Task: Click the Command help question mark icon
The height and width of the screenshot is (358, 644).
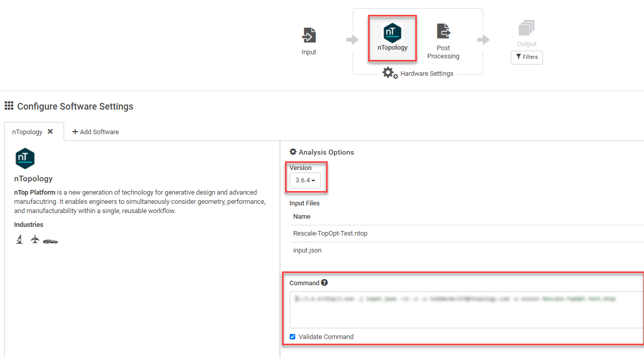Action: point(325,283)
